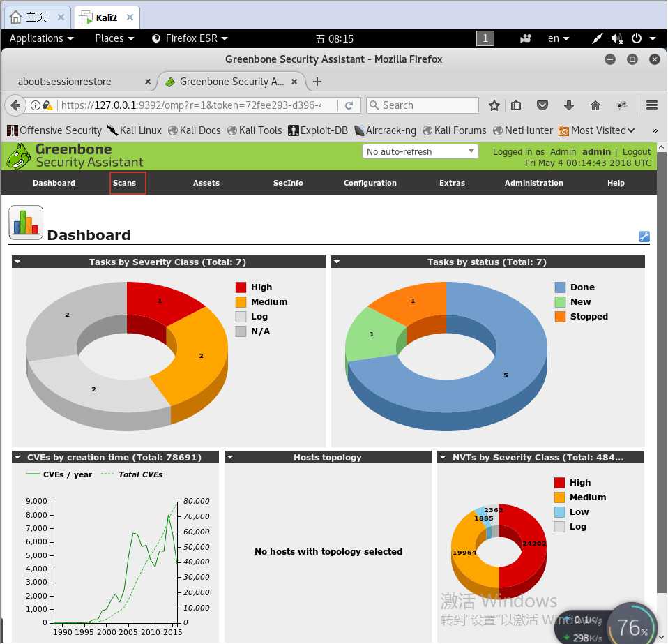The height and width of the screenshot is (644, 668).
Task: Click the orange Stopped legend swatch
Action: pyautogui.click(x=560, y=317)
